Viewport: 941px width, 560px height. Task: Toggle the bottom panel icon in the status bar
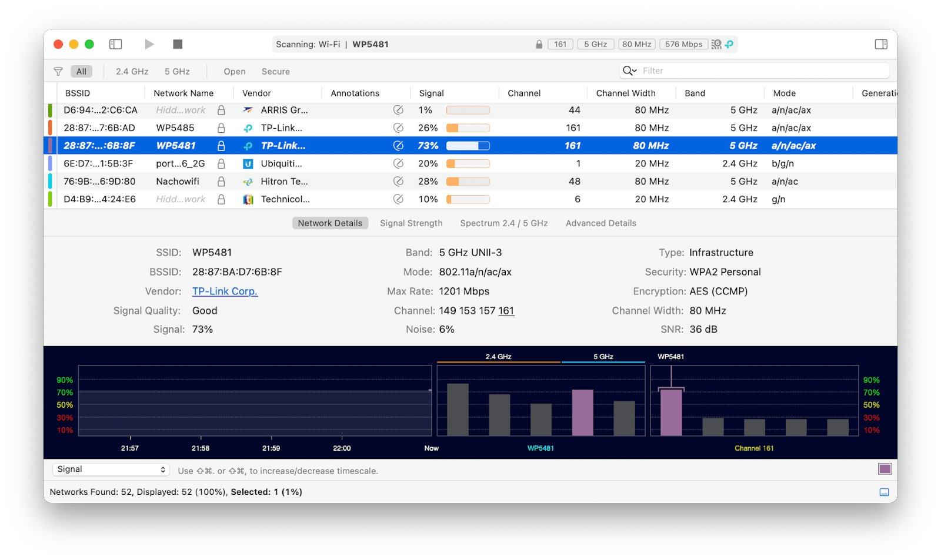pos(884,492)
